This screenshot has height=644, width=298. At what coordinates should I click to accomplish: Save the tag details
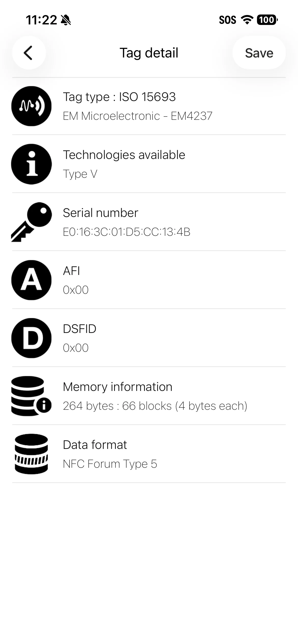click(x=259, y=53)
